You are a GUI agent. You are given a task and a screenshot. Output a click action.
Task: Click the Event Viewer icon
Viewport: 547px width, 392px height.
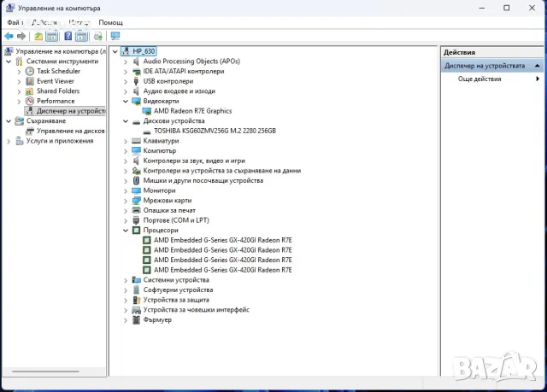[30, 81]
